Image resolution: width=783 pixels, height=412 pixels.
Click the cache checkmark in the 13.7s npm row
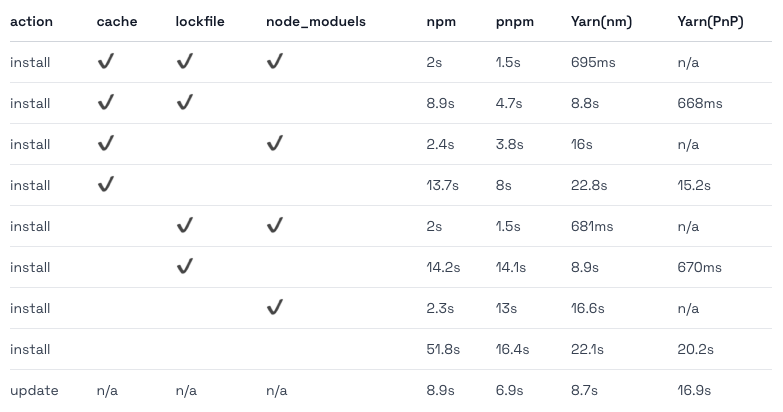[x=105, y=185]
